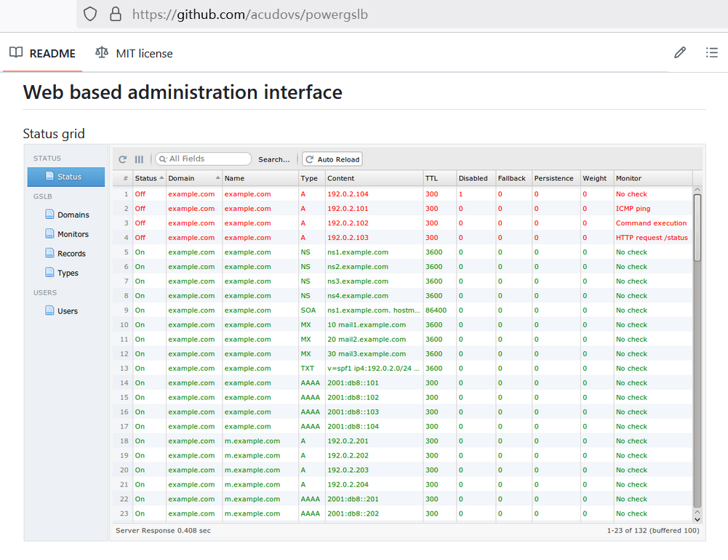Sort the grid by Domain column header

[x=182, y=178]
